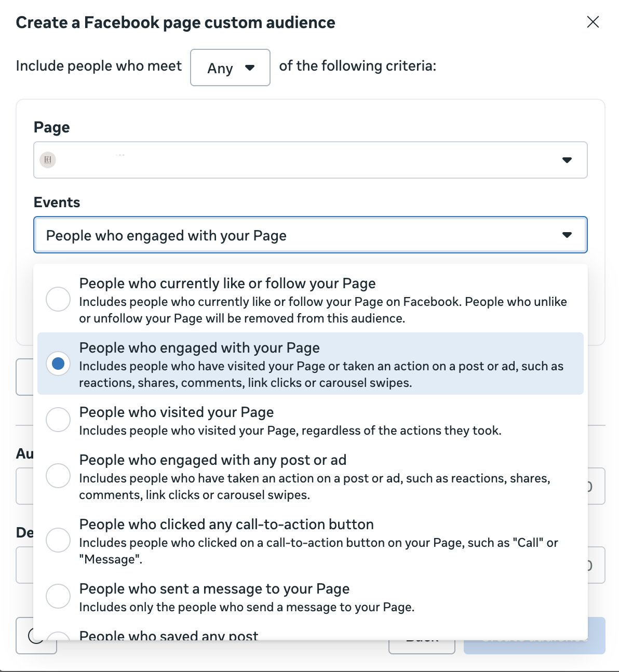The image size is (619, 672).
Task: Choose the visited your Page radio button
Action: (58, 420)
